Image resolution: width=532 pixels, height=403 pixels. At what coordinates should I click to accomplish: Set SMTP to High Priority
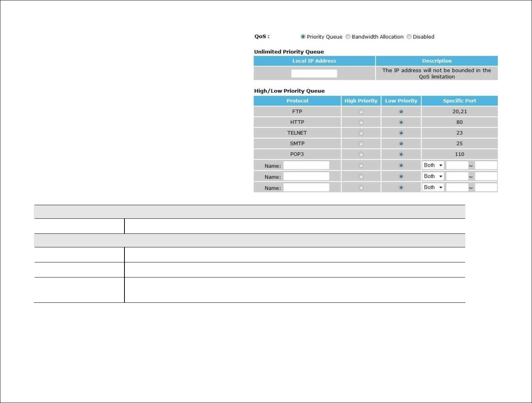[361, 144]
